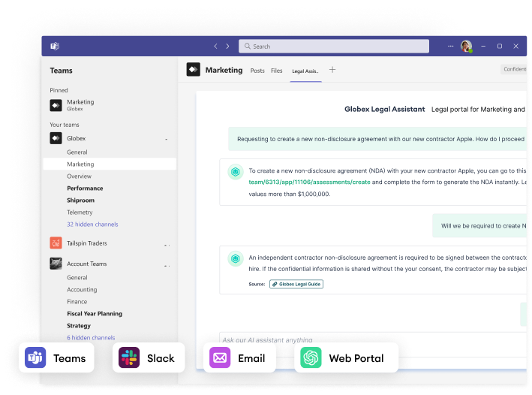Open the Fiscal Year Planning channel

(95, 313)
